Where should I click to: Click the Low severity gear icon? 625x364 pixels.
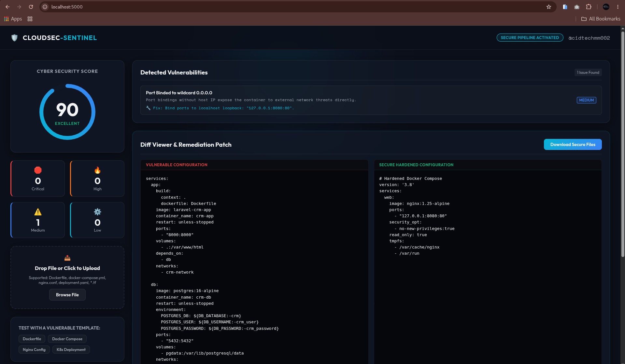click(97, 212)
